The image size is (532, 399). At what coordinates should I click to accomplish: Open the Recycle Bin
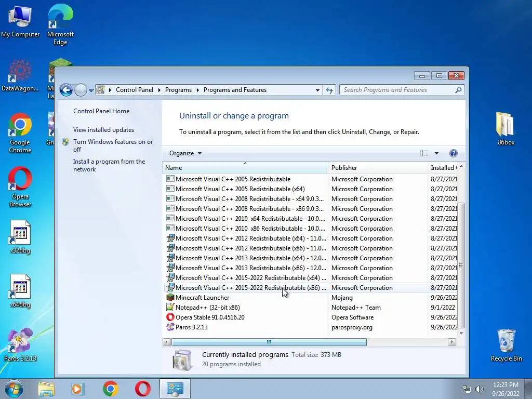pyautogui.click(x=506, y=345)
